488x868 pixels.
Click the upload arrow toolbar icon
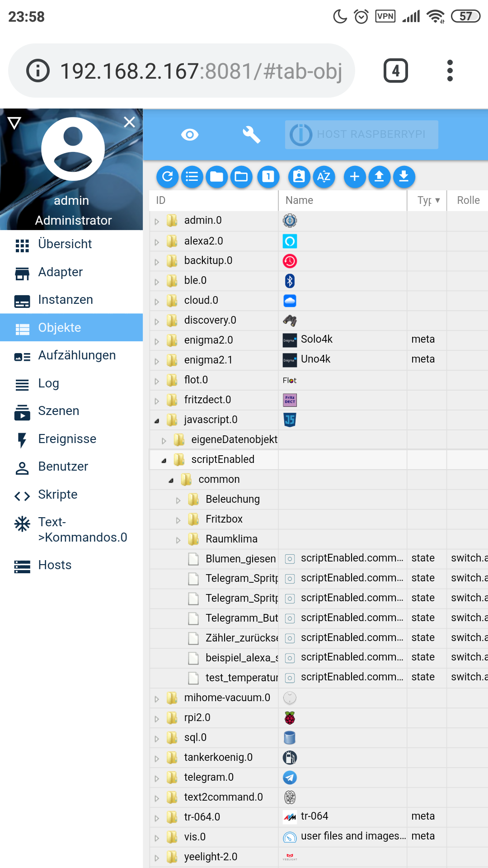tap(380, 177)
